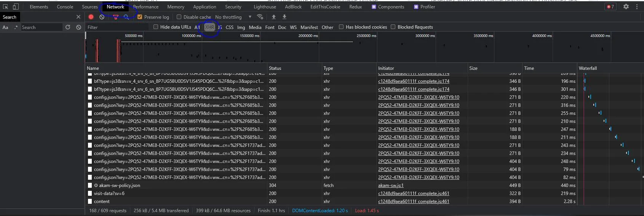
Task: Open the Memory tab
Action: pos(176,7)
